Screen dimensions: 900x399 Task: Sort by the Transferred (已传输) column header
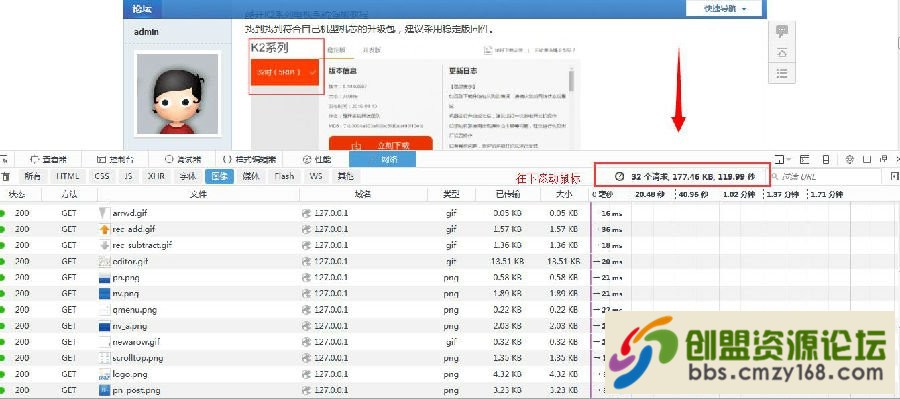point(508,195)
